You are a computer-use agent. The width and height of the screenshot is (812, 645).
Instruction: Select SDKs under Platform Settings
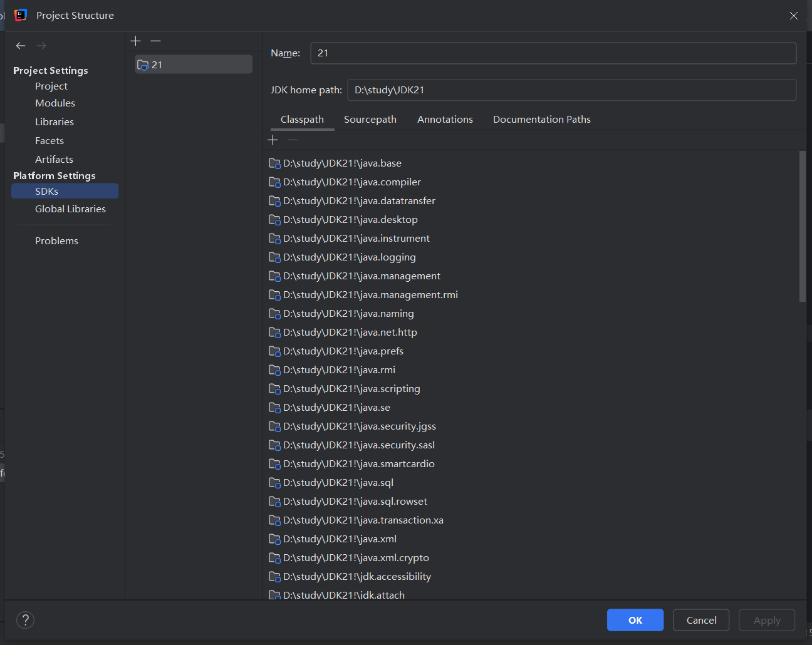point(65,191)
